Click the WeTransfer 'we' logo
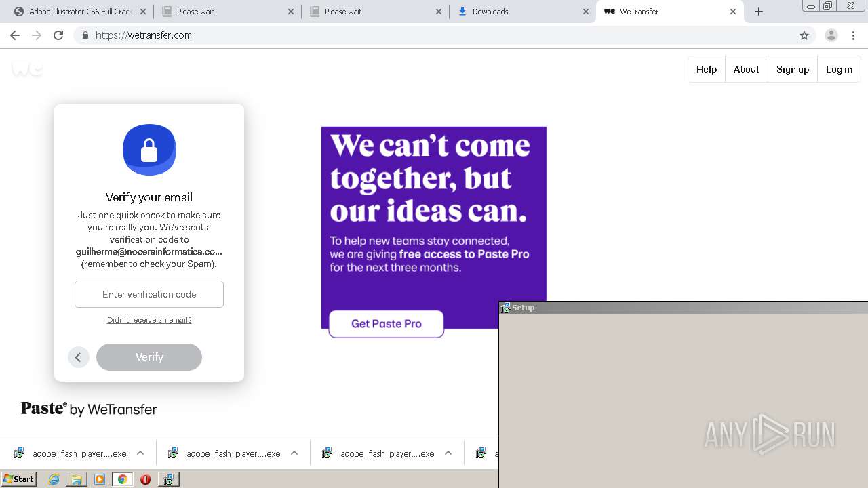The width and height of the screenshot is (868, 488). (27, 68)
